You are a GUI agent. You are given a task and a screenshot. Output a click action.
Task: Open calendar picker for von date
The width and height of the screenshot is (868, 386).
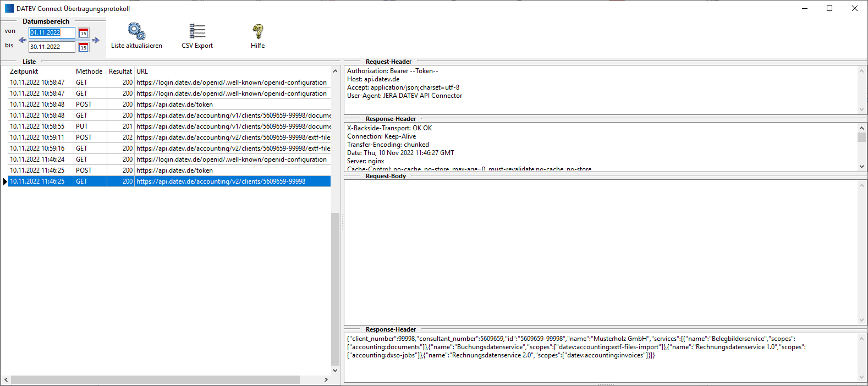coord(84,33)
